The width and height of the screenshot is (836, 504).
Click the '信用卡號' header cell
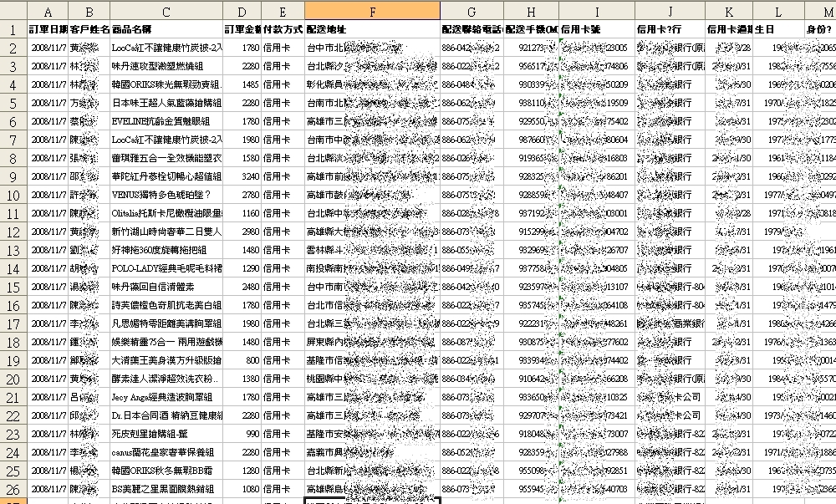coord(597,29)
